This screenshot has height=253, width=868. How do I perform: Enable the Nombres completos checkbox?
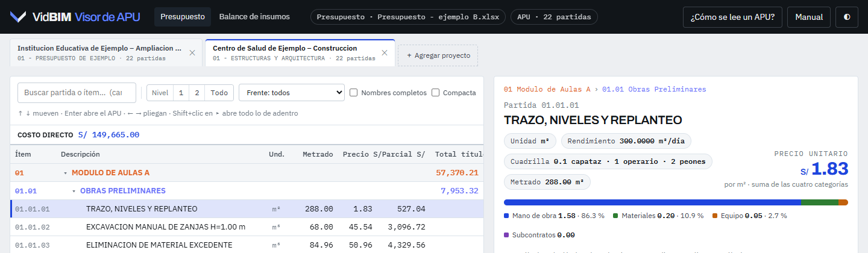pyautogui.click(x=354, y=93)
